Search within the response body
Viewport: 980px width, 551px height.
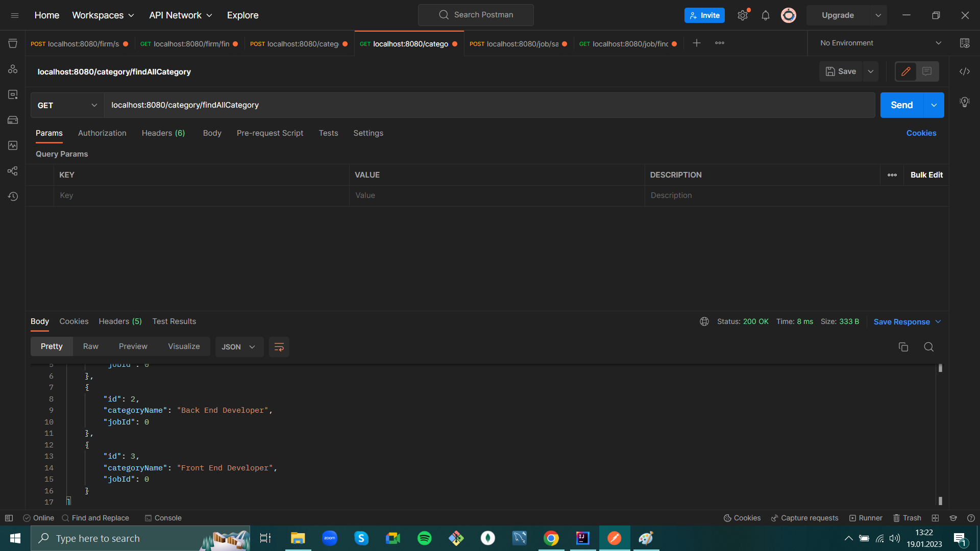[928, 346]
